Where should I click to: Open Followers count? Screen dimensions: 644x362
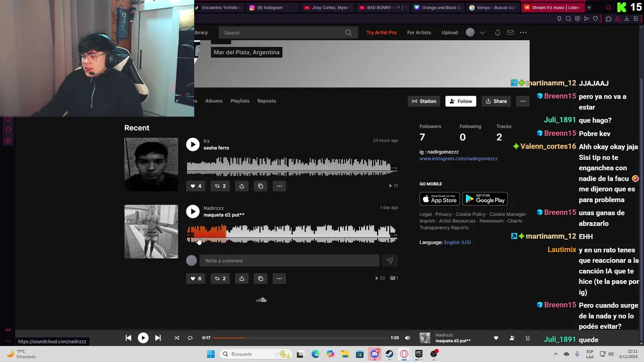[430, 133]
